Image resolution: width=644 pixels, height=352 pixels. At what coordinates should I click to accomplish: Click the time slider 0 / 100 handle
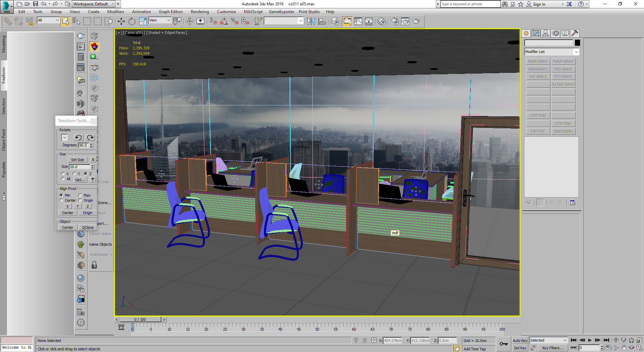point(140,319)
